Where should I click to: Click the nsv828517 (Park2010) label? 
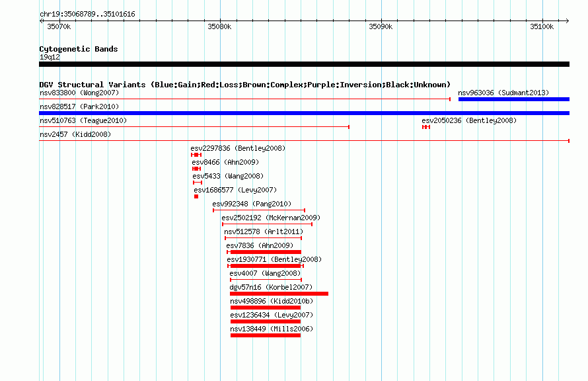(79, 106)
